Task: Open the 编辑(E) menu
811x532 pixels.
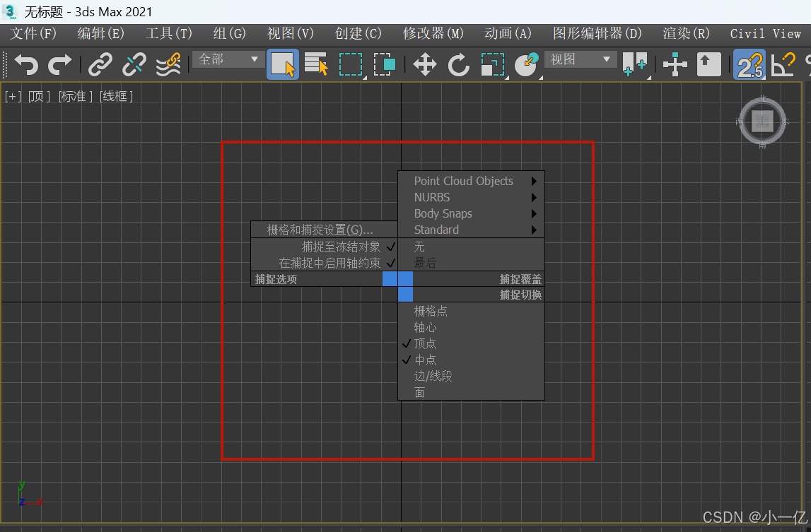Action: [101, 34]
